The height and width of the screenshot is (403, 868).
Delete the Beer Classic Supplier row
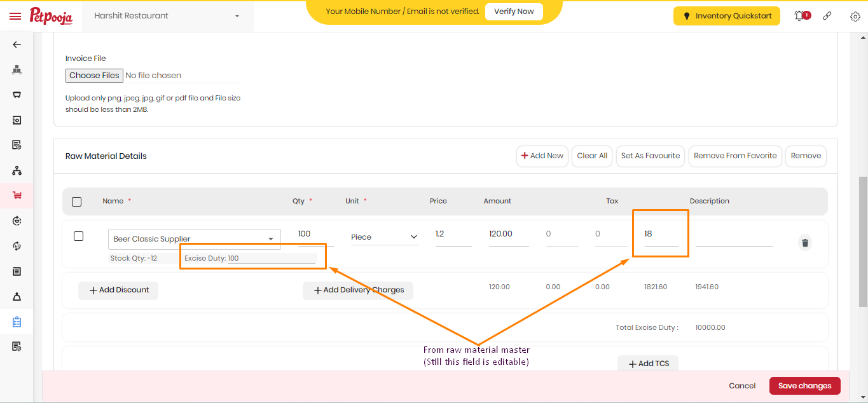pos(805,243)
